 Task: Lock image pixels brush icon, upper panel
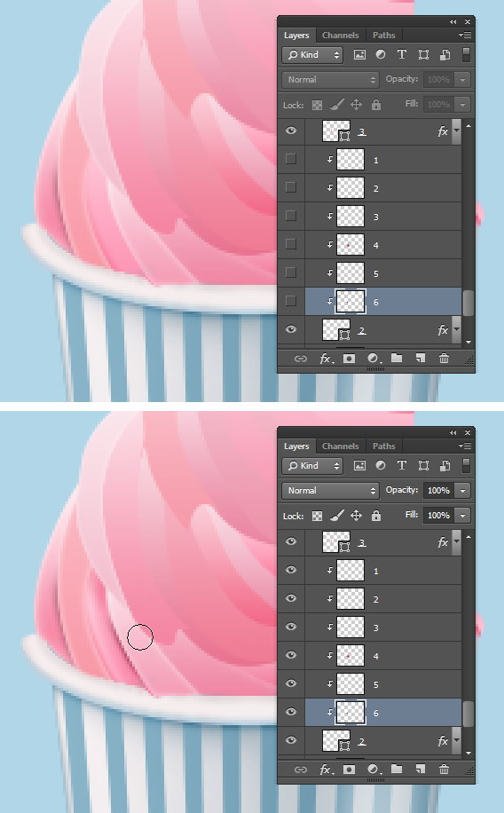pos(336,105)
